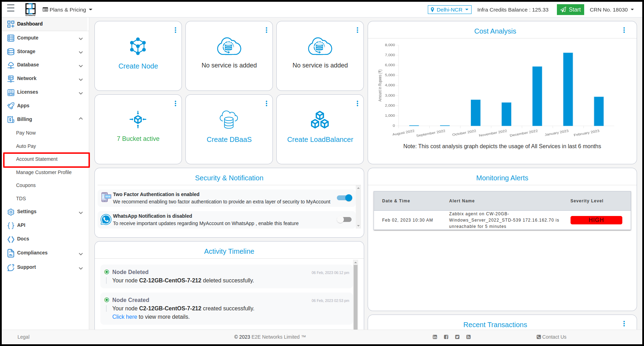Open options menu on Recent Transactions panel

coord(624,324)
